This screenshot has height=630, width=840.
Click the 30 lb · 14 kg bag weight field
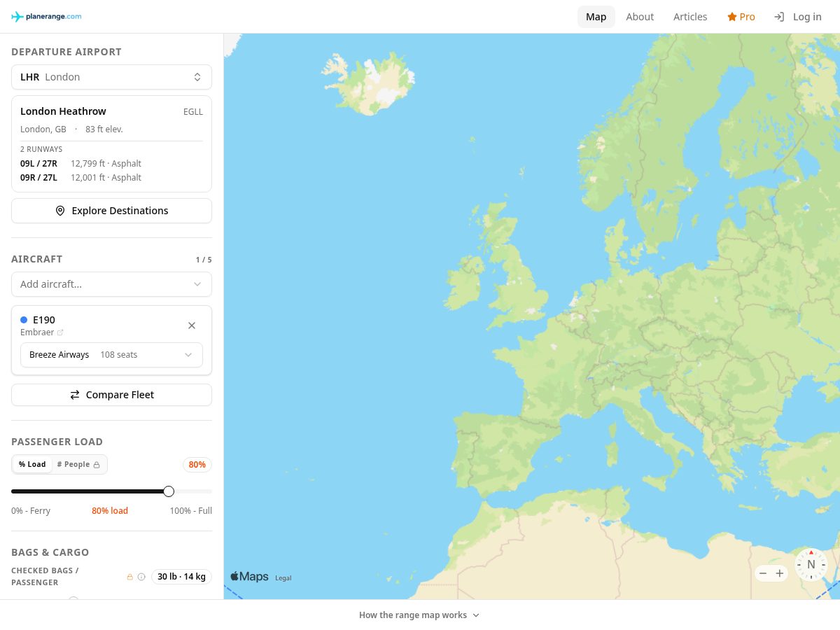[181, 577]
